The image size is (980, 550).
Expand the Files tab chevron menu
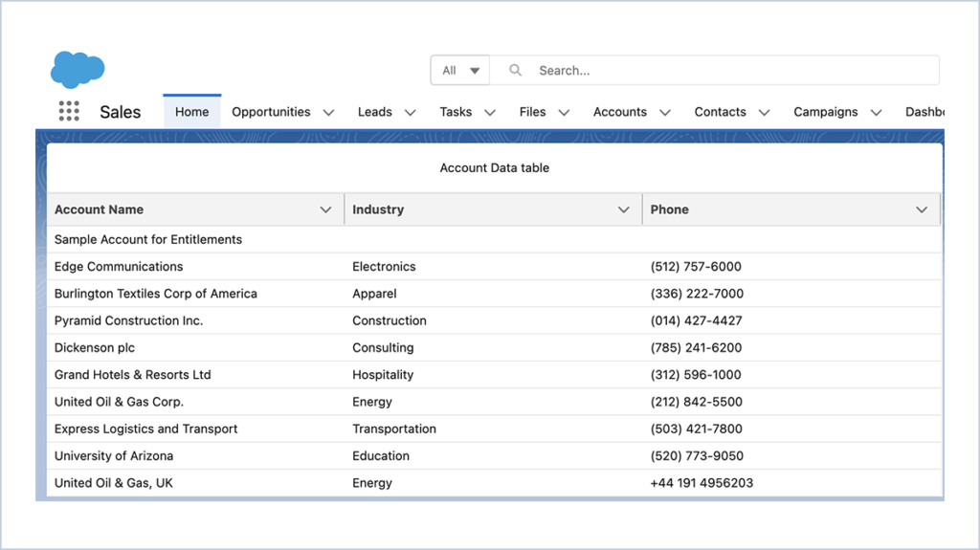click(x=564, y=113)
